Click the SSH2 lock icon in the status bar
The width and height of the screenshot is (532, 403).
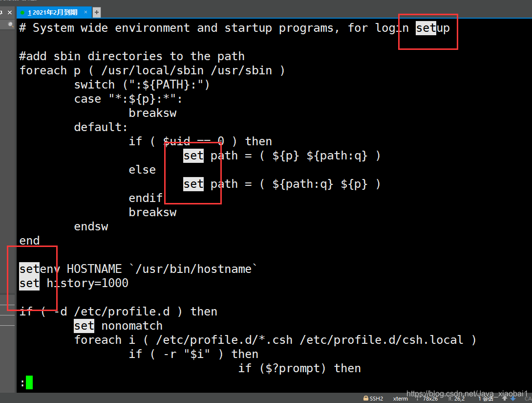tap(366, 398)
